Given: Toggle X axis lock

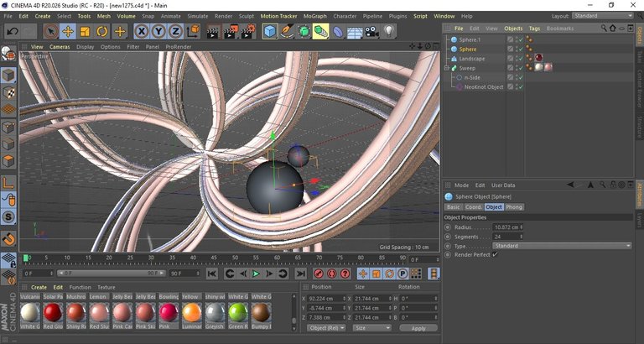Looking at the screenshot, I should pos(141,32).
